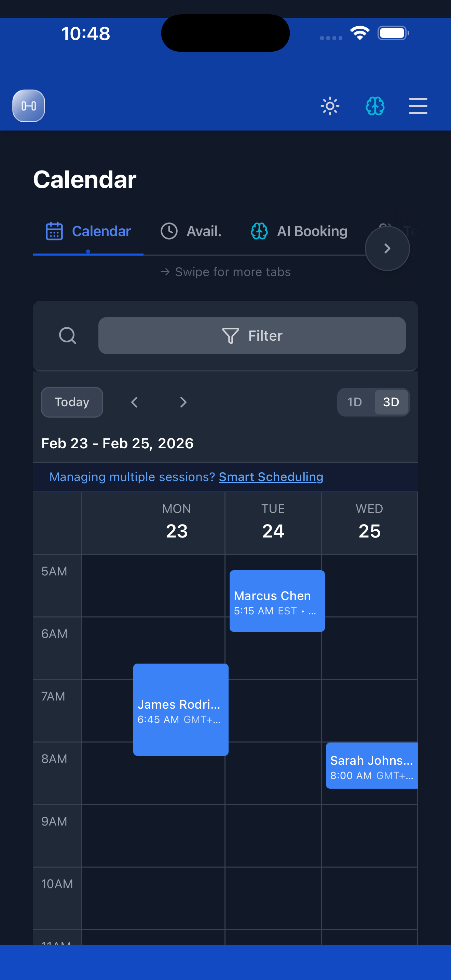Go to the previous date range
The width and height of the screenshot is (451, 980).
coord(134,402)
